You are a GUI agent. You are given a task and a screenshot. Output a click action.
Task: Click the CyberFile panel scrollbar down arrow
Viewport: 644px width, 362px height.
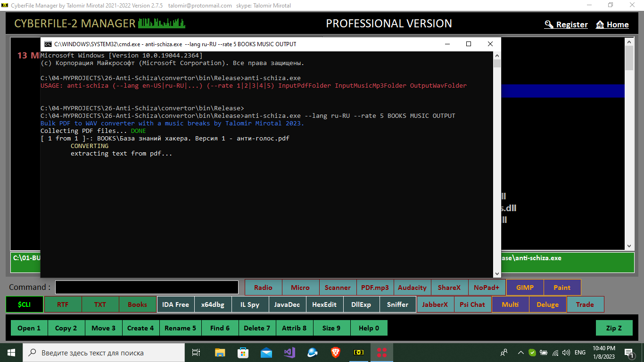click(x=629, y=246)
